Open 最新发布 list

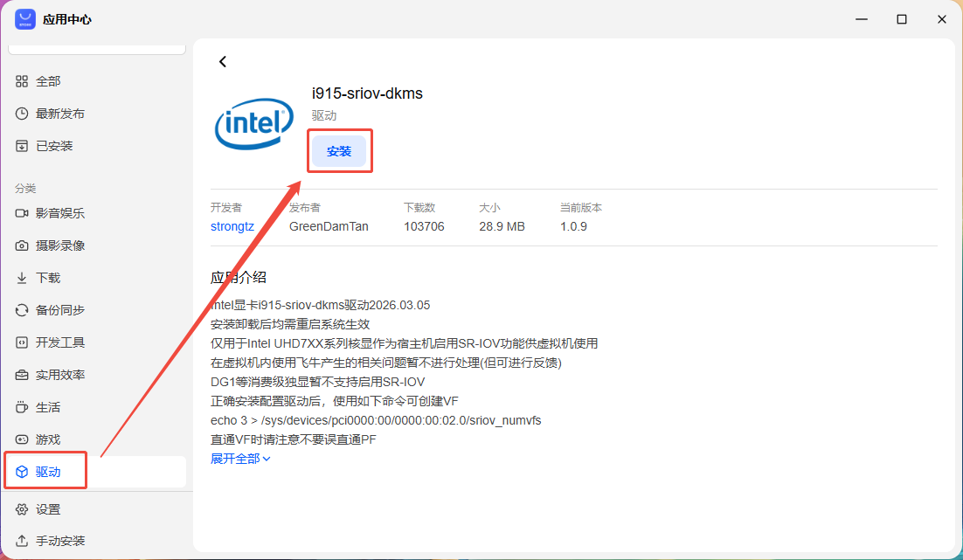point(97,114)
